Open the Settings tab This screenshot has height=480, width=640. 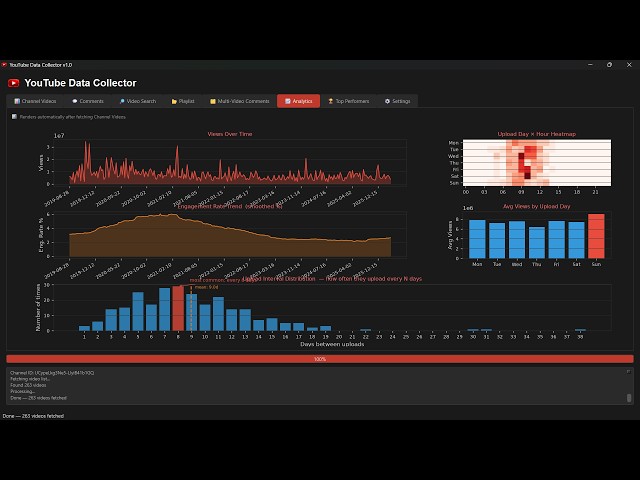coord(397,101)
